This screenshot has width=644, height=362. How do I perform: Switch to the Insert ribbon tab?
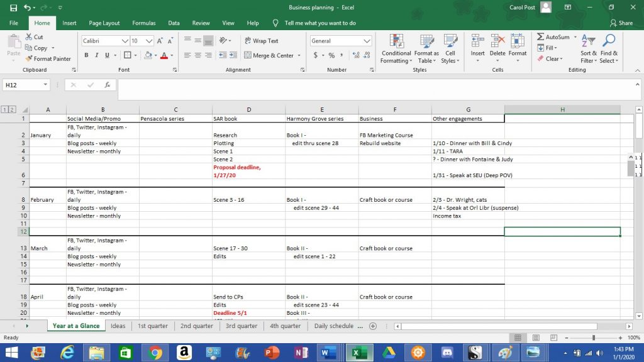(69, 23)
